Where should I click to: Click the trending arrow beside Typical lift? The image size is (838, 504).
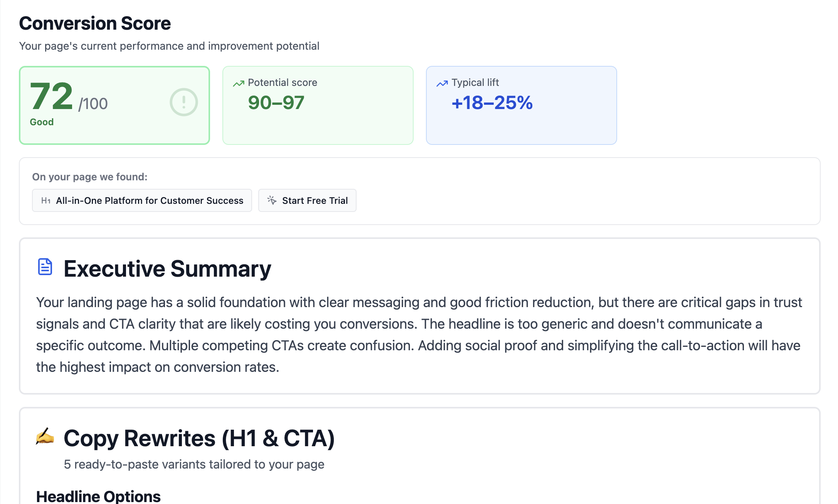tap(442, 83)
